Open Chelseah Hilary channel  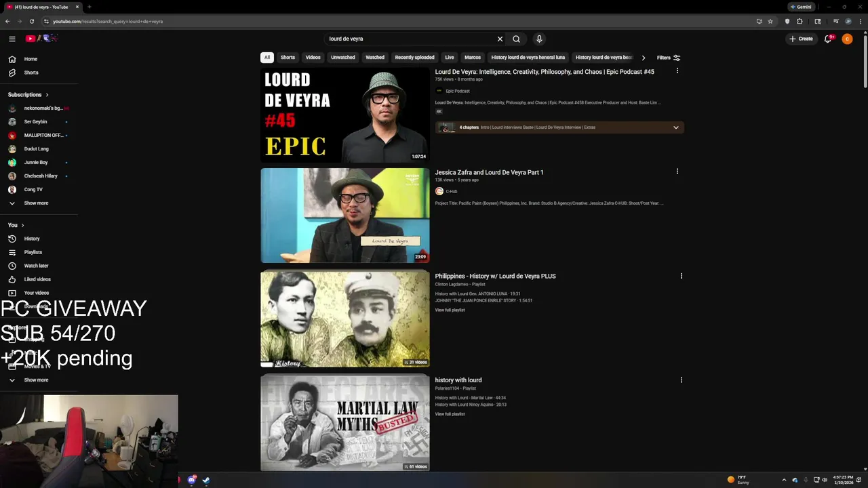pos(39,176)
